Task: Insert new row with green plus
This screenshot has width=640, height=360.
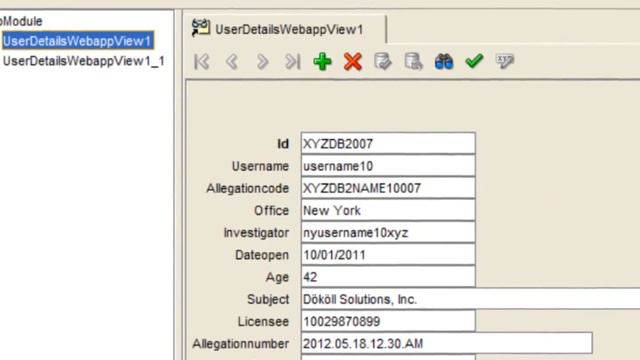Action: [322, 62]
